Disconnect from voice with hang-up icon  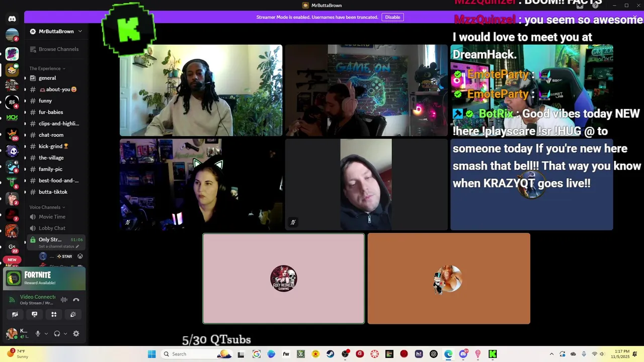pyautogui.click(x=76, y=300)
